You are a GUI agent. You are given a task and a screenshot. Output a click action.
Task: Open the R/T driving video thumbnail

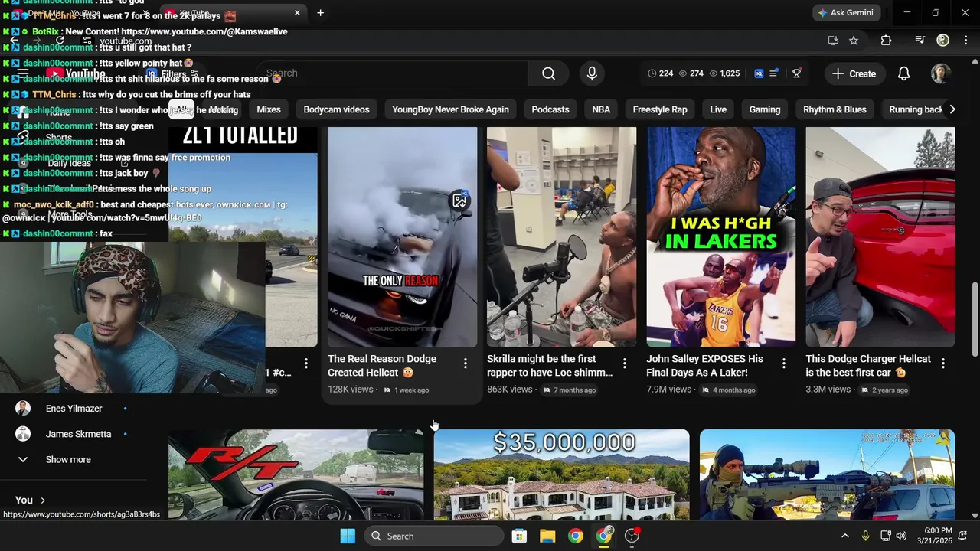(x=296, y=474)
